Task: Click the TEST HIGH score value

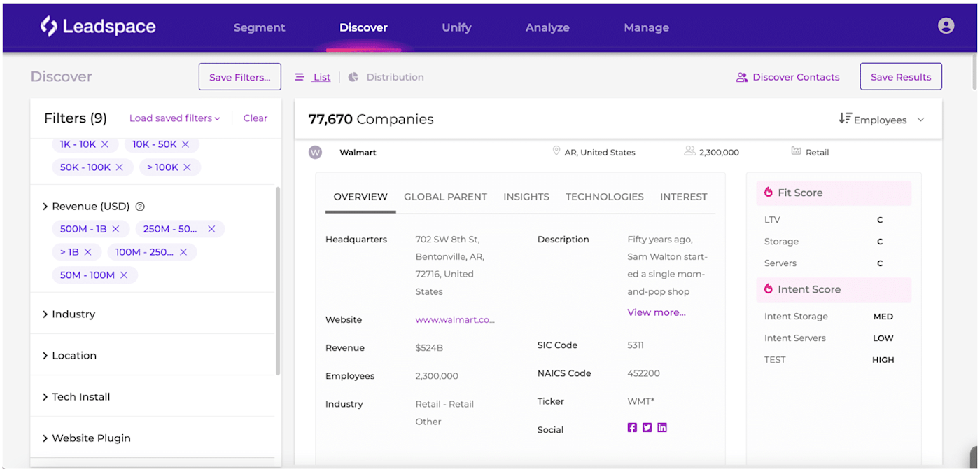Action: point(883,360)
